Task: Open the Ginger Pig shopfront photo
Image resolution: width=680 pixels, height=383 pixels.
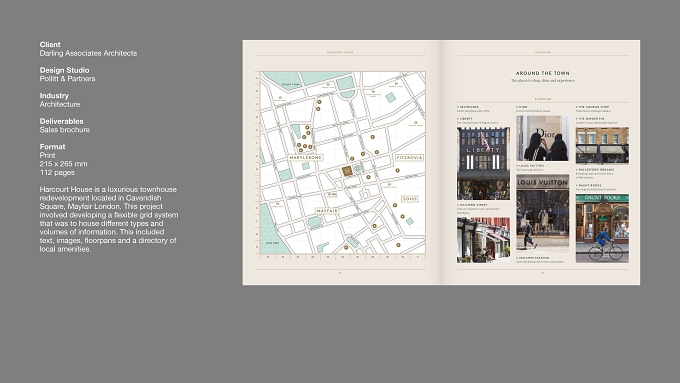Action: click(602, 145)
